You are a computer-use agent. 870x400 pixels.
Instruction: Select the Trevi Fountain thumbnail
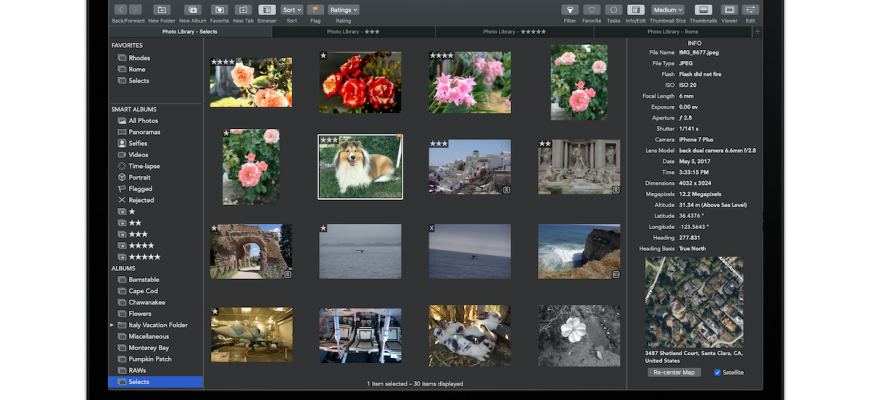(579, 166)
